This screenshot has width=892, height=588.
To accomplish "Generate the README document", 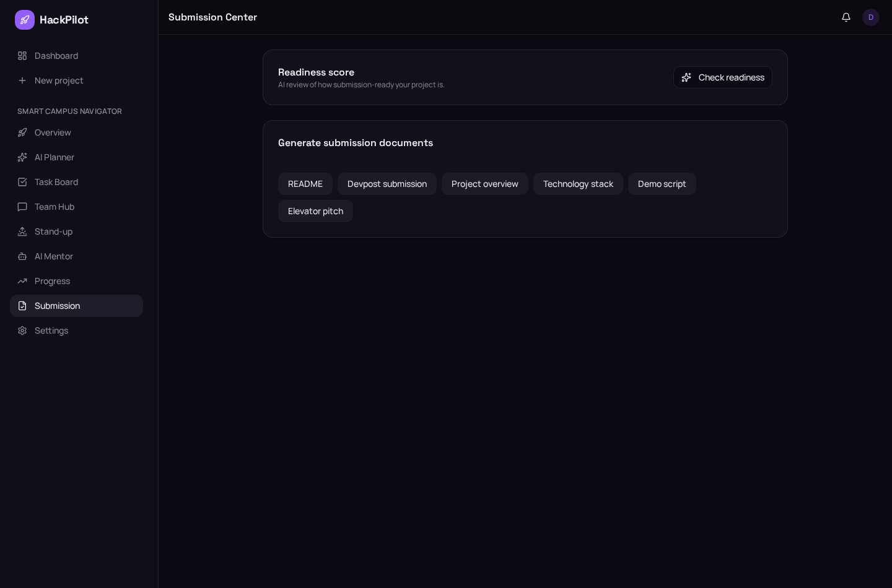I will 305,184.
